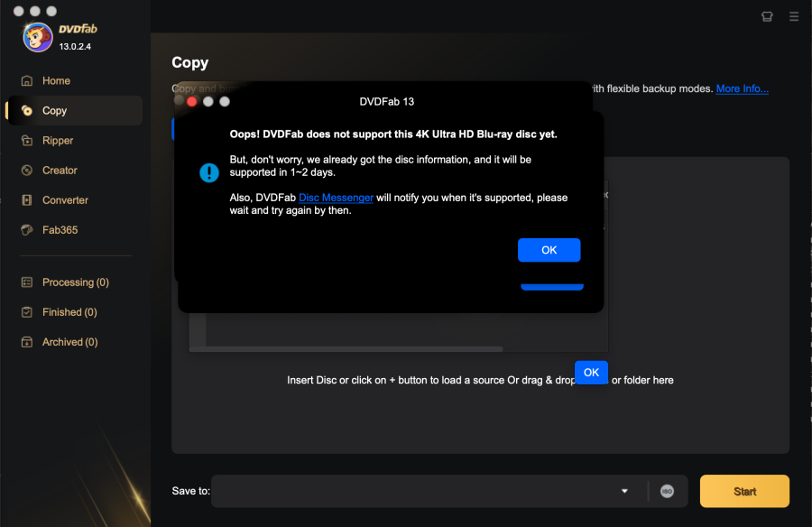Follow the More Info... link
Image resolution: width=812 pixels, height=527 pixels.
tap(742, 88)
